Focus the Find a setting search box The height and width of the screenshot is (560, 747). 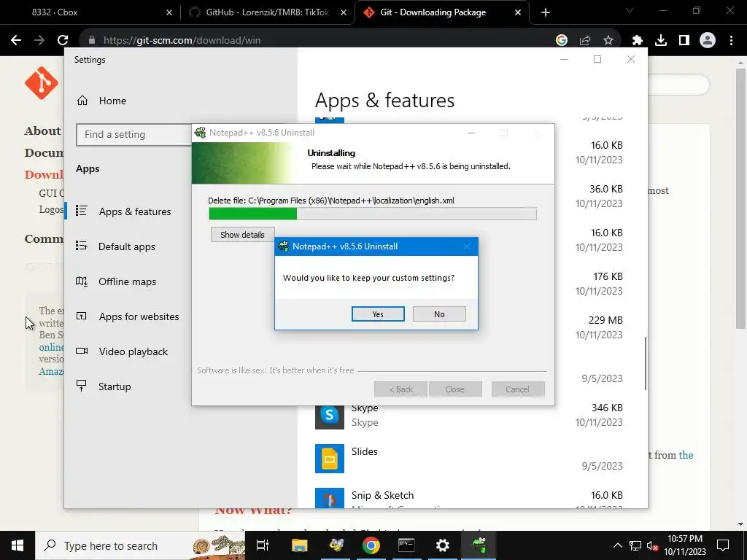coord(134,135)
